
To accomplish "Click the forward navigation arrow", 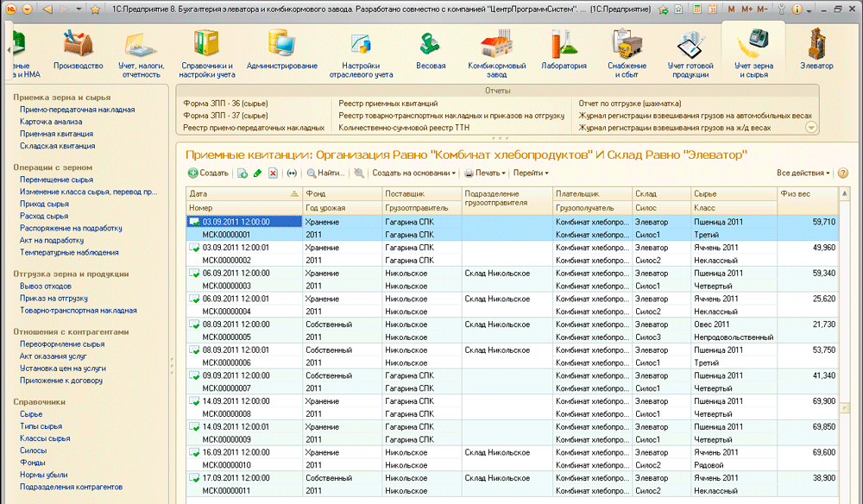I will pos(64,9).
